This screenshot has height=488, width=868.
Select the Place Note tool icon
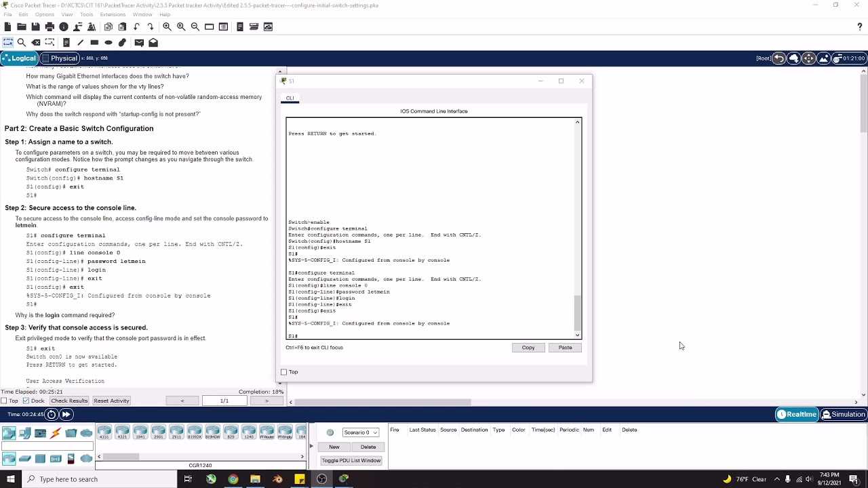66,42
